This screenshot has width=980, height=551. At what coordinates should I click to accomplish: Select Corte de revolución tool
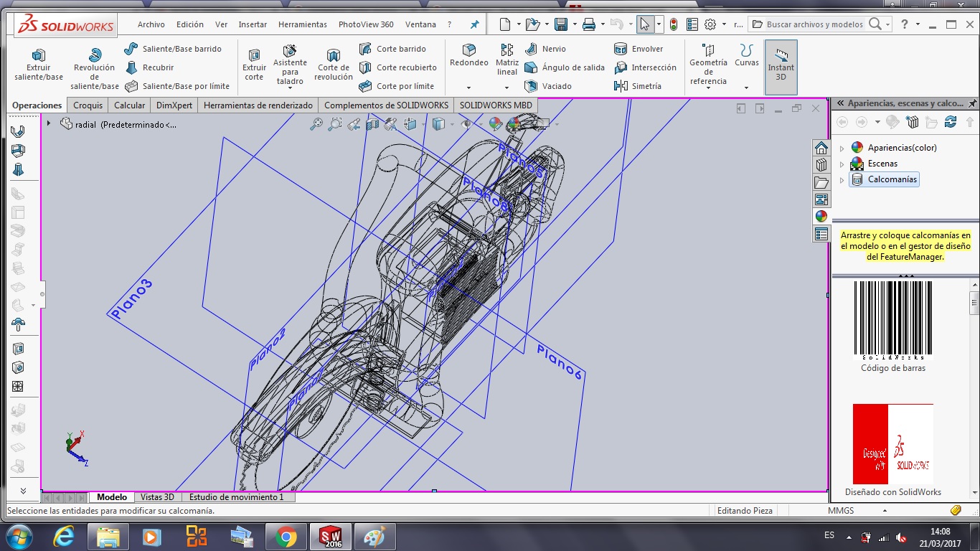(x=334, y=65)
